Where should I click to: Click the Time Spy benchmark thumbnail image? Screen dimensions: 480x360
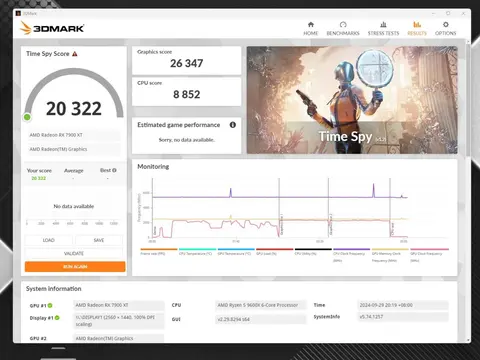(x=352, y=100)
